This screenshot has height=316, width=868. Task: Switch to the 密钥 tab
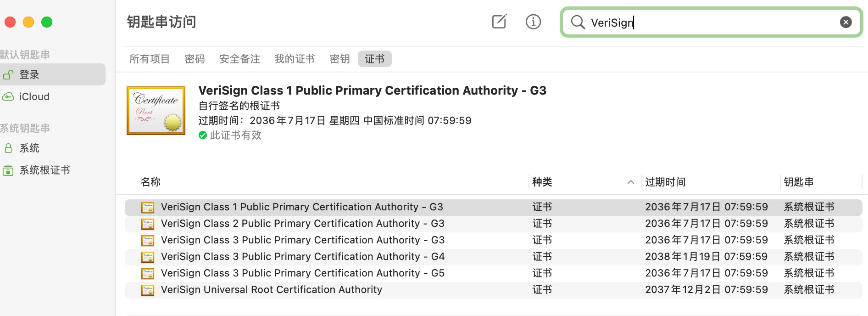[x=339, y=59]
